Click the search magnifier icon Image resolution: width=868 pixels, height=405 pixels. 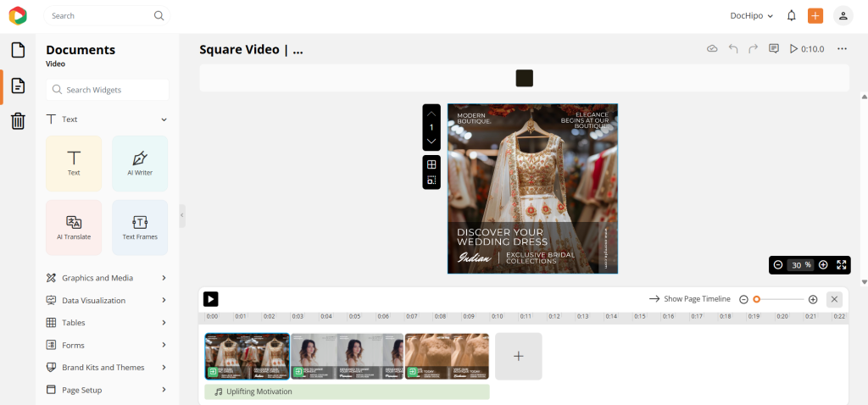[x=159, y=15]
